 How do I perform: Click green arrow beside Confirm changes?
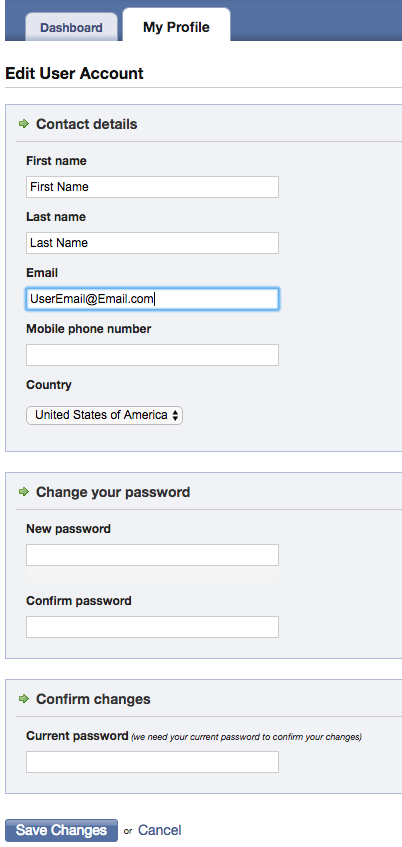tap(23, 699)
